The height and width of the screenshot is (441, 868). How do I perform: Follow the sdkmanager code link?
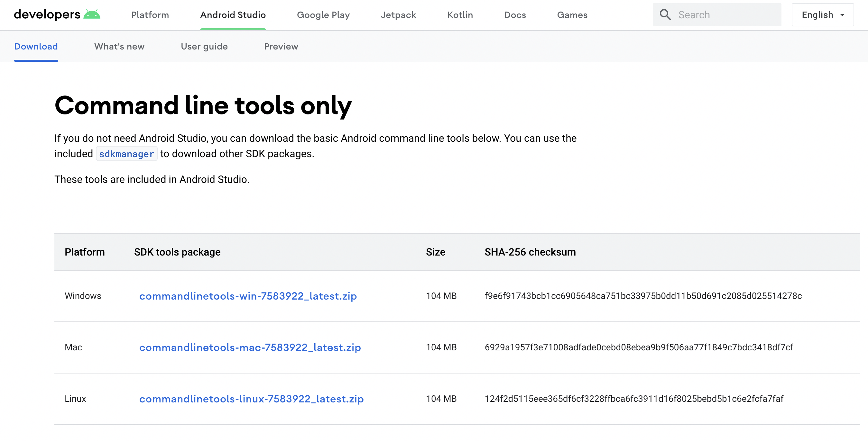click(x=126, y=154)
